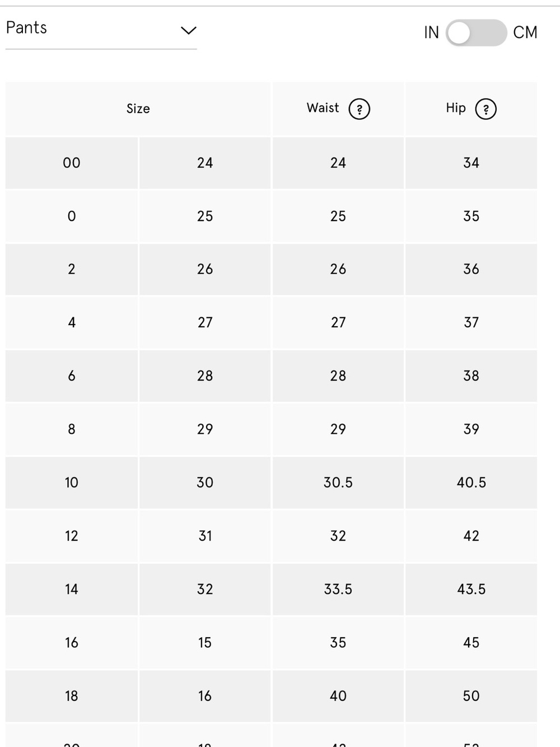The image size is (560, 747).
Task: Select the size 12 row label
Action: pos(72,536)
